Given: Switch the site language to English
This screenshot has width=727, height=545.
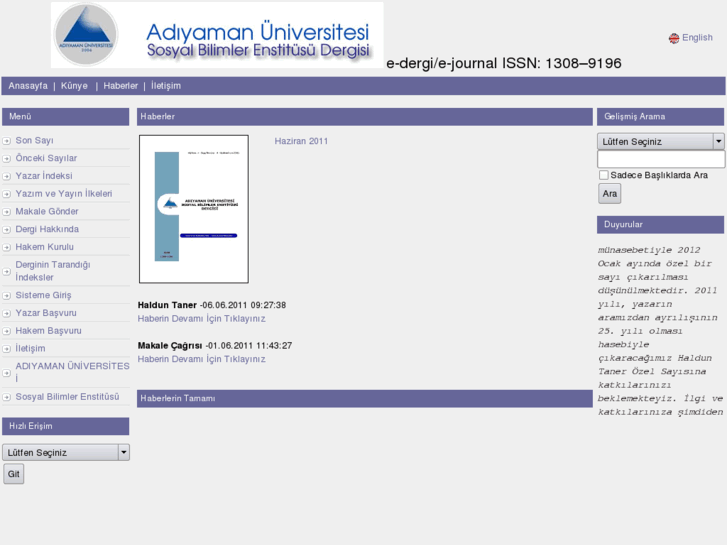Looking at the screenshot, I should [x=697, y=38].
